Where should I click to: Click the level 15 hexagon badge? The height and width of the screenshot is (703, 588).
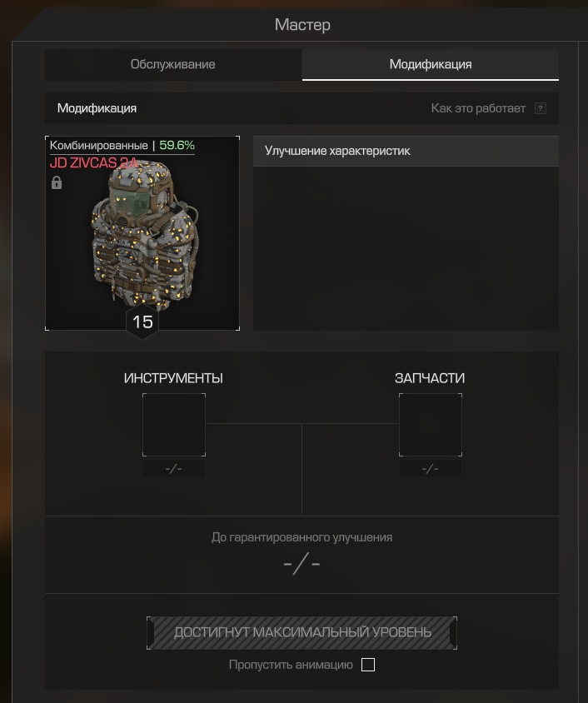coord(142,322)
